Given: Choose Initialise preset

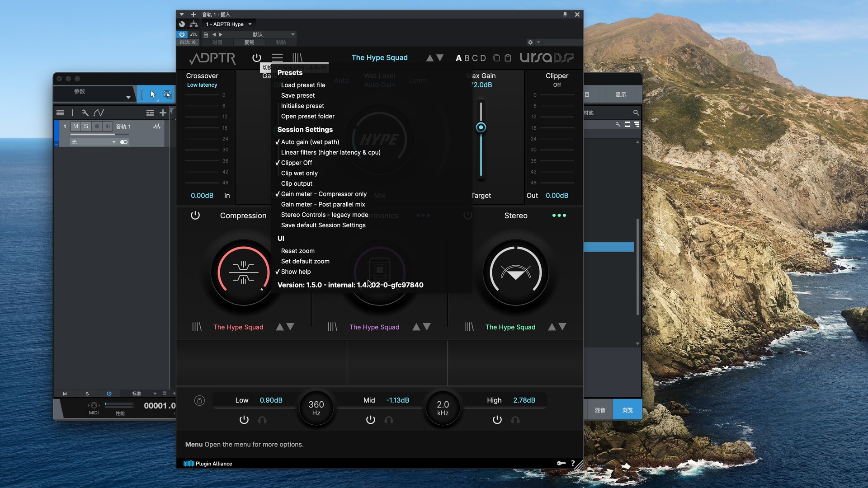Looking at the screenshot, I should click(x=302, y=106).
